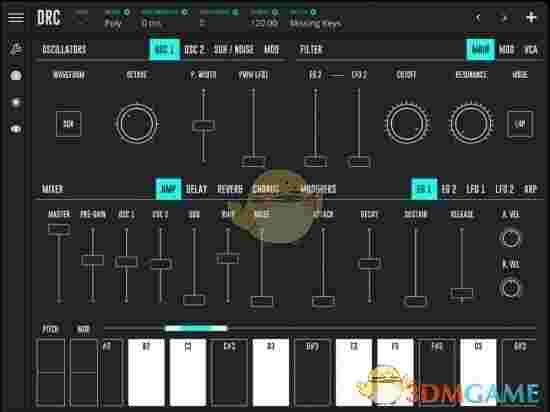
Task: Click the keyboard range scroll bar
Action: tap(196, 328)
